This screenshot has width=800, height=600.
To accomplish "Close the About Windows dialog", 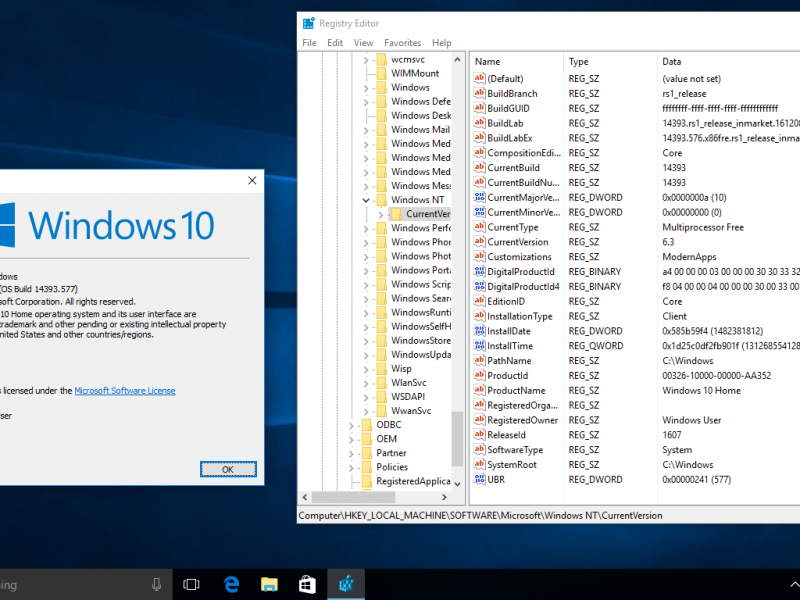I will click(x=252, y=181).
